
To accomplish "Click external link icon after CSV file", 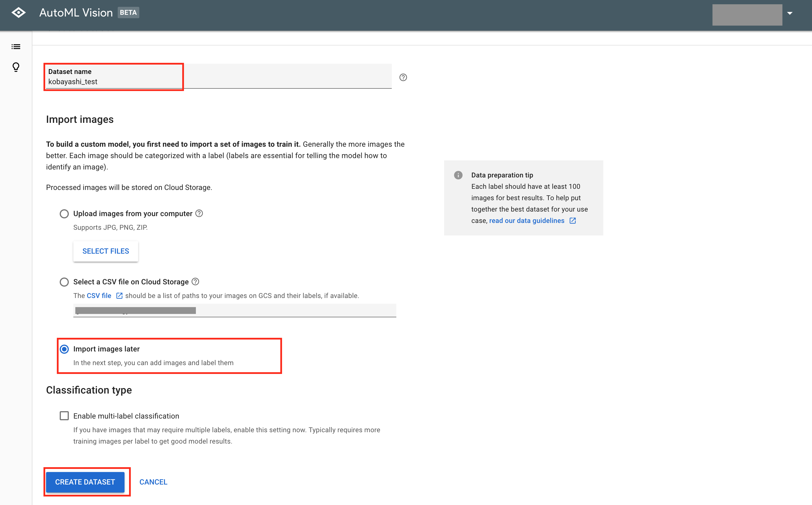I will (119, 296).
